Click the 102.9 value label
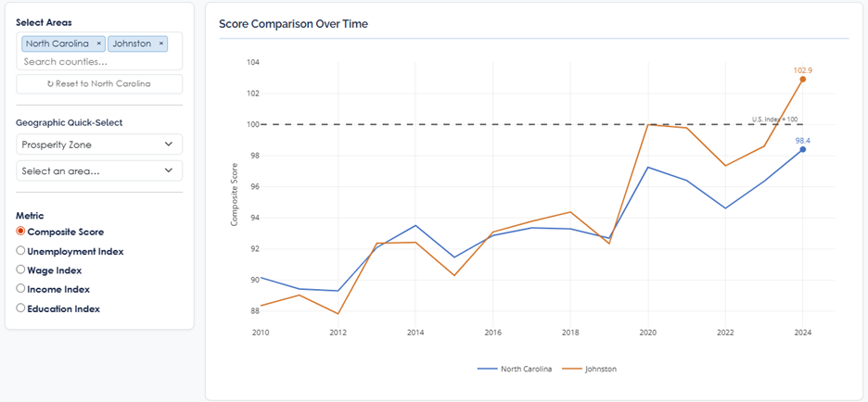The image size is (868, 402). click(x=802, y=69)
